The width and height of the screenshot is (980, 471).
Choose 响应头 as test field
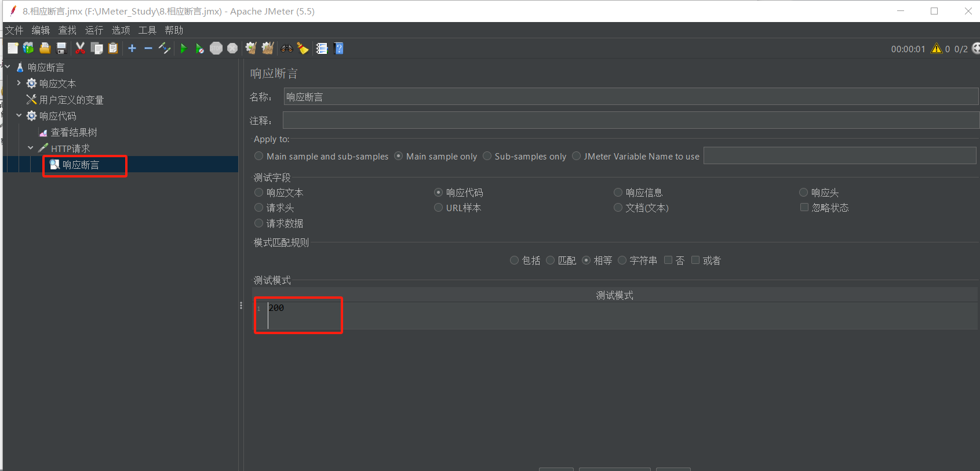804,193
